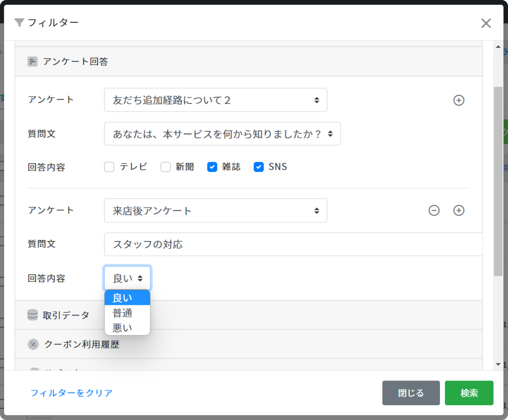Viewport: 508px width, 420px height.
Task: Click the スタッフの対応 question field
Action: [x=293, y=244]
